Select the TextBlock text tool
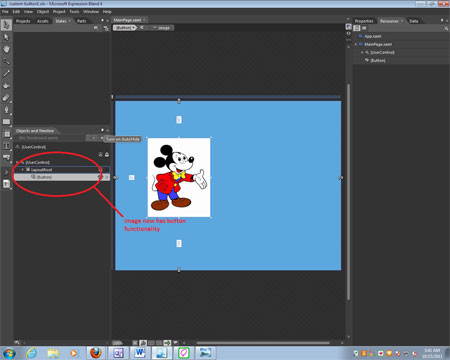The width and height of the screenshot is (450, 360). [6, 146]
